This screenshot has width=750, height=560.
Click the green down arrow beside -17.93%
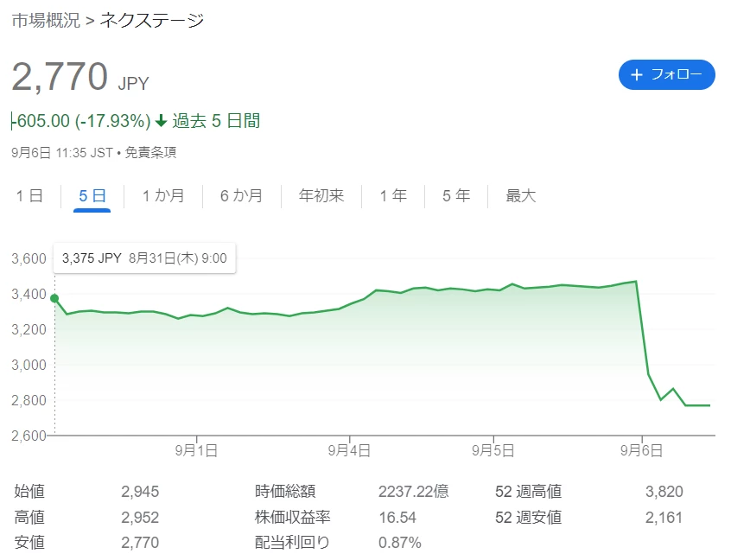(x=162, y=121)
